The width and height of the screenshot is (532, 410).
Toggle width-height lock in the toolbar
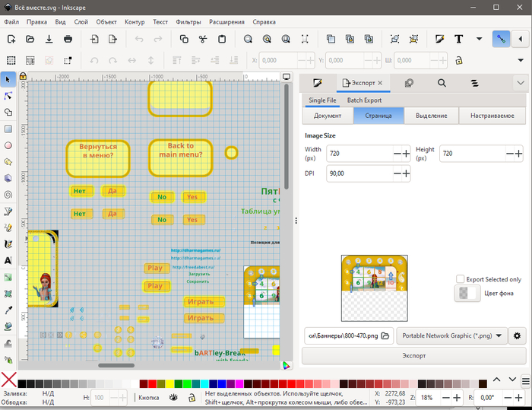click(x=459, y=60)
